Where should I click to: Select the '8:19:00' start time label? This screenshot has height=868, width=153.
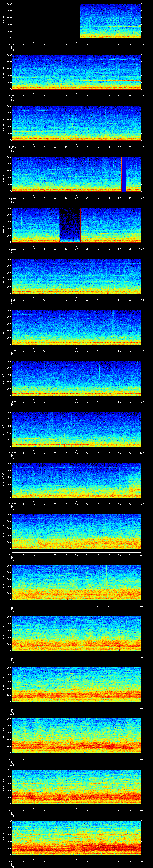tap(12, 810)
